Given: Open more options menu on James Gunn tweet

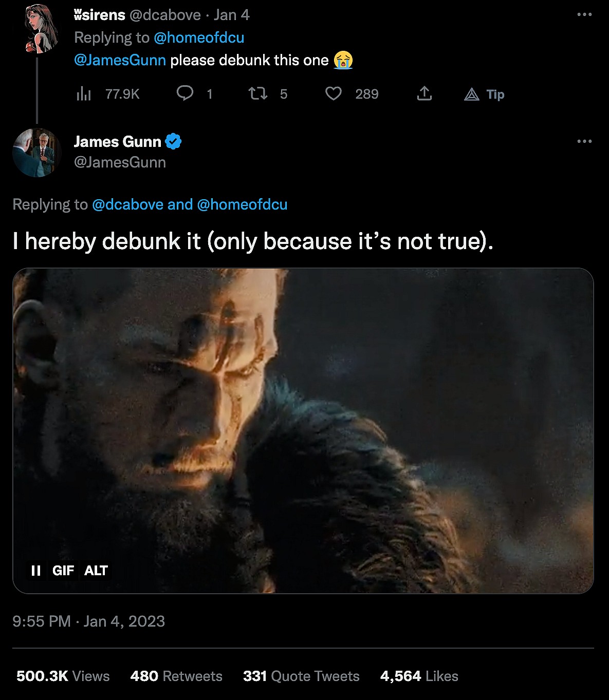Looking at the screenshot, I should (584, 141).
